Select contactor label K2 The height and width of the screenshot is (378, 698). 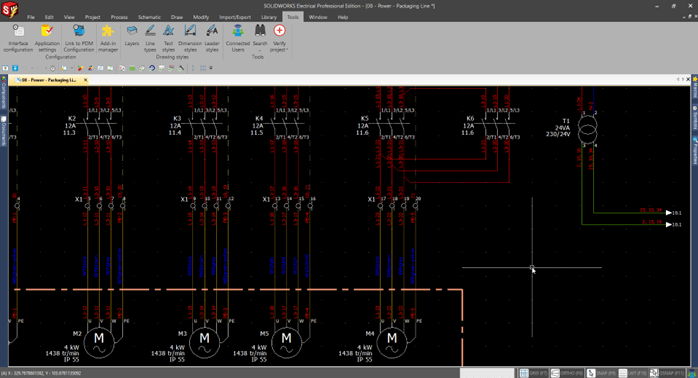click(x=72, y=119)
